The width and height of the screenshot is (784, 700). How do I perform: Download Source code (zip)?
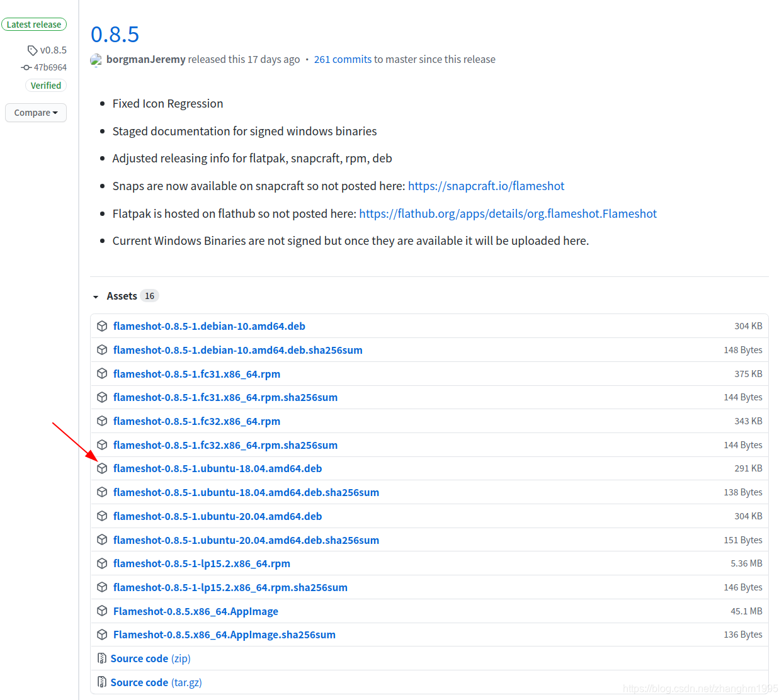(151, 658)
